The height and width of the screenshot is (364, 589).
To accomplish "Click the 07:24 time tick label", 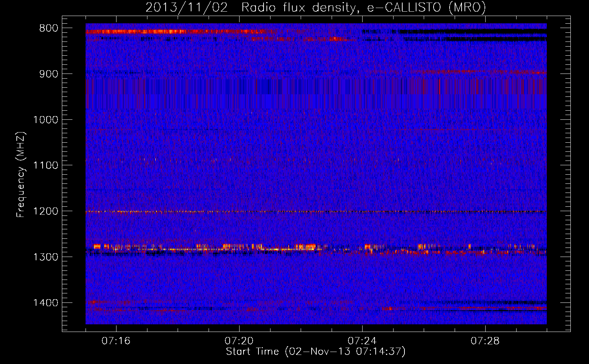I will coord(362,341).
